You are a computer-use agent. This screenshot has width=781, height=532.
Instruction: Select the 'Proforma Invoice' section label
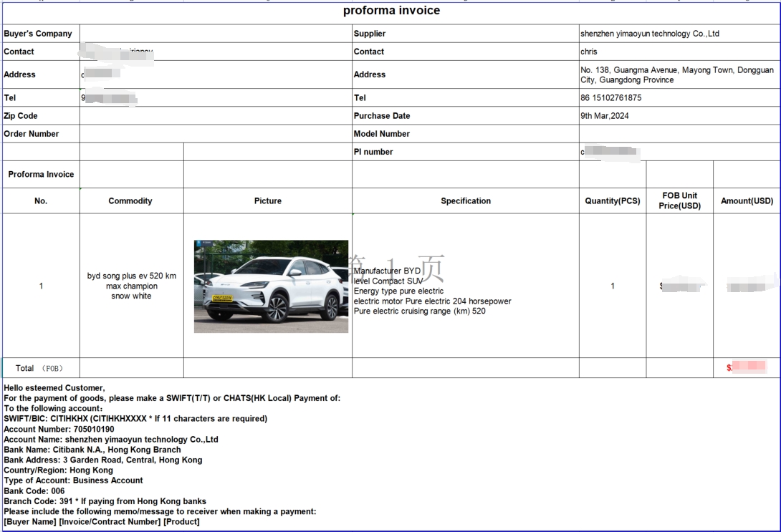pos(41,174)
